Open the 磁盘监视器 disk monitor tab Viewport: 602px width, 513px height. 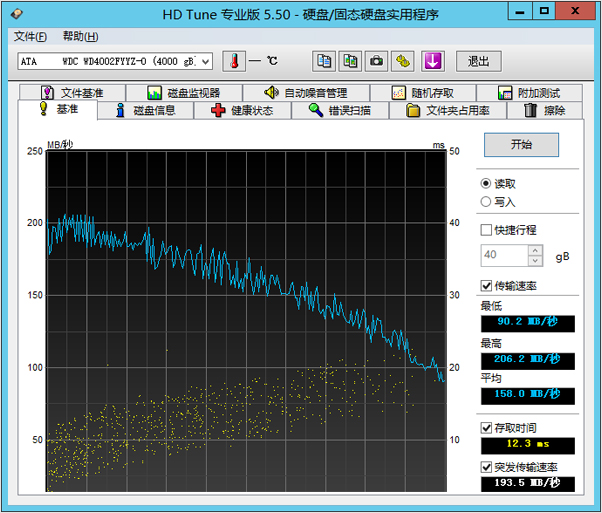point(184,93)
